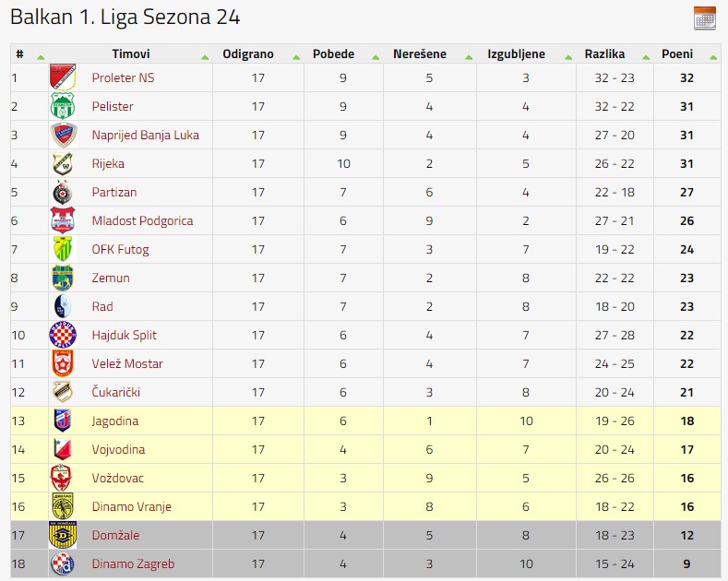Click the Velež Mostar red star crest

pos(63,363)
